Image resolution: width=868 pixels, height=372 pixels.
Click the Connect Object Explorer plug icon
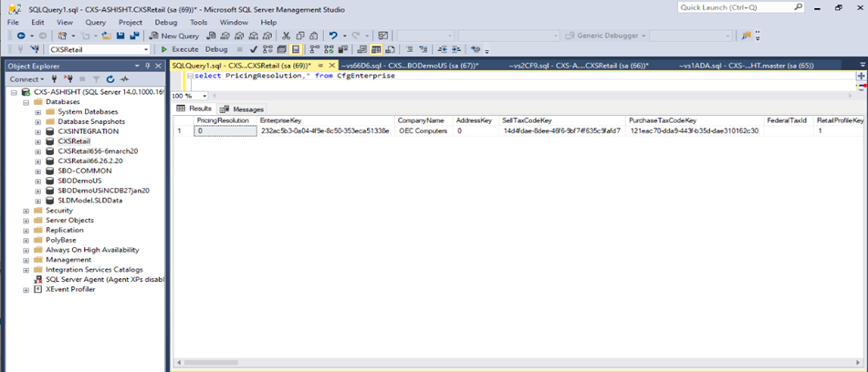[54, 79]
